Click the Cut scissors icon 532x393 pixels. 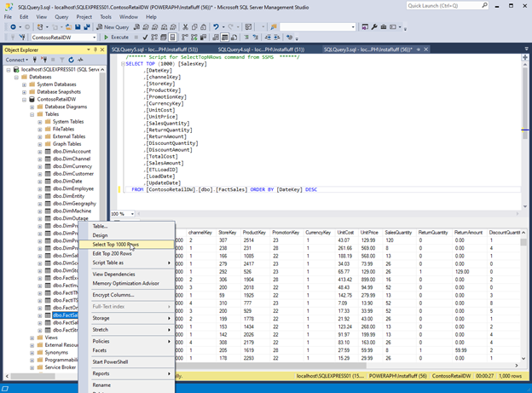[185, 27]
